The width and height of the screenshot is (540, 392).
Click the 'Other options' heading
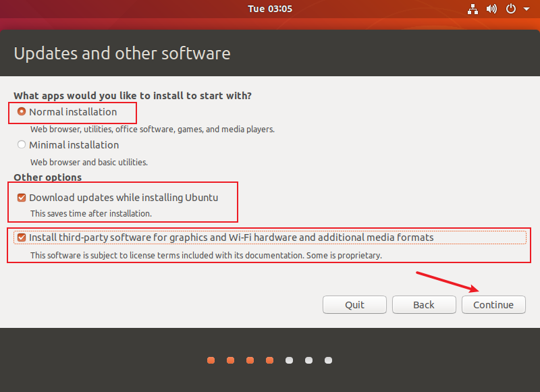47,177
